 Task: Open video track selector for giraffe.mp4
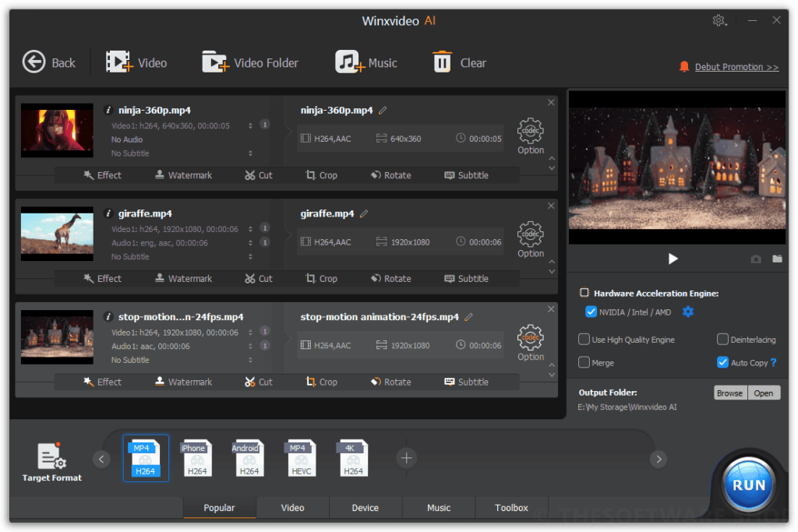point(250,228)
